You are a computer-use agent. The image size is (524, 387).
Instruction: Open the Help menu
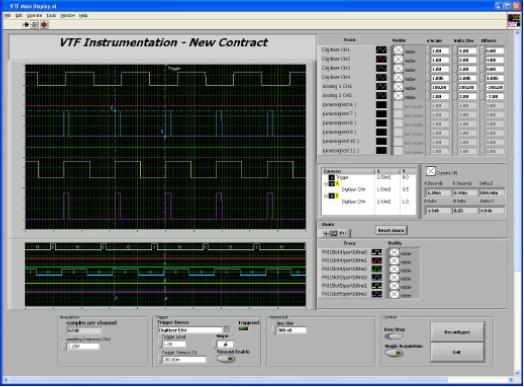83,15
